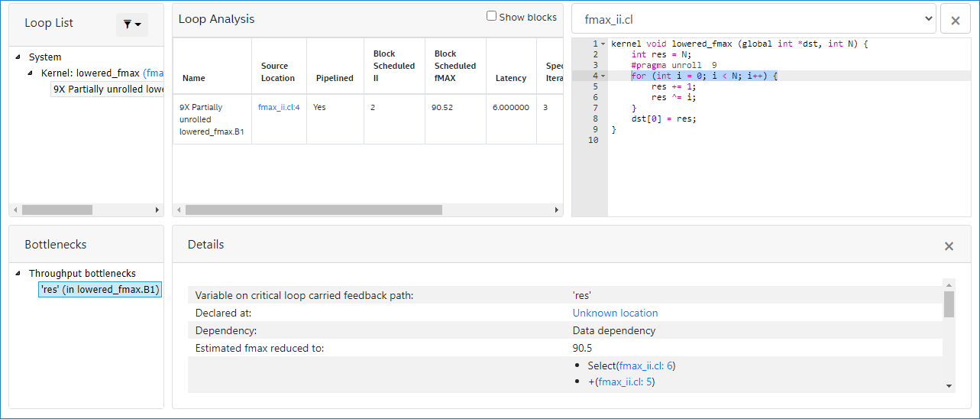Image resolution: width=980 pixels, height=419 pixels.
Task: Collapse the System tree node
Action: point(18,57)
